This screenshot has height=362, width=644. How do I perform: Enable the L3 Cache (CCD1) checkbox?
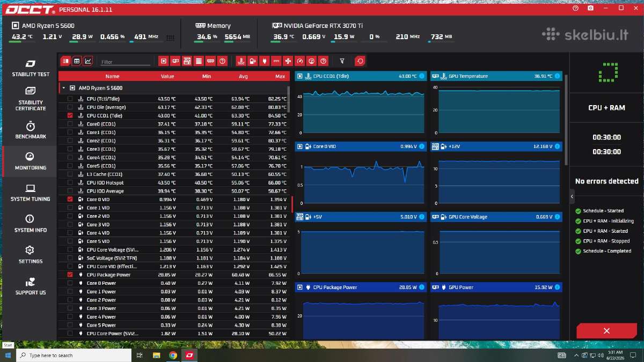[x=70, y=174]
